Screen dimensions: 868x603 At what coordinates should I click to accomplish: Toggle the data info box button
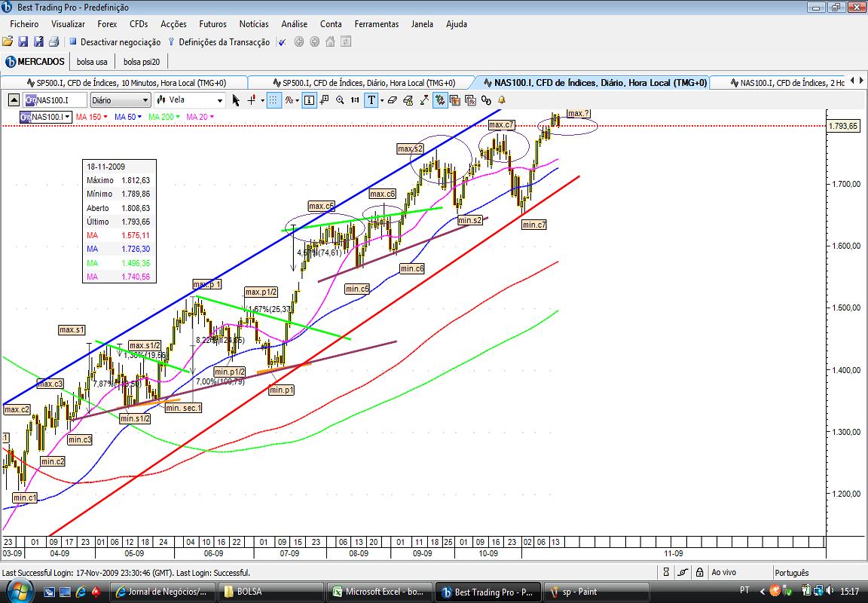310,100
